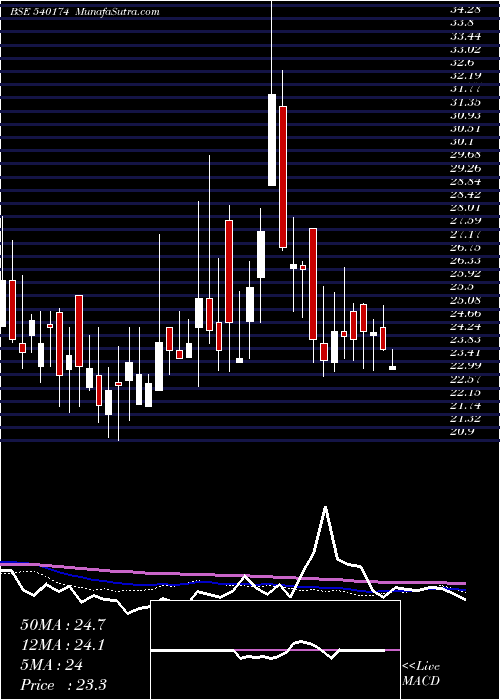
Task: Click the 22.57 price axis label
Action: 465,379
